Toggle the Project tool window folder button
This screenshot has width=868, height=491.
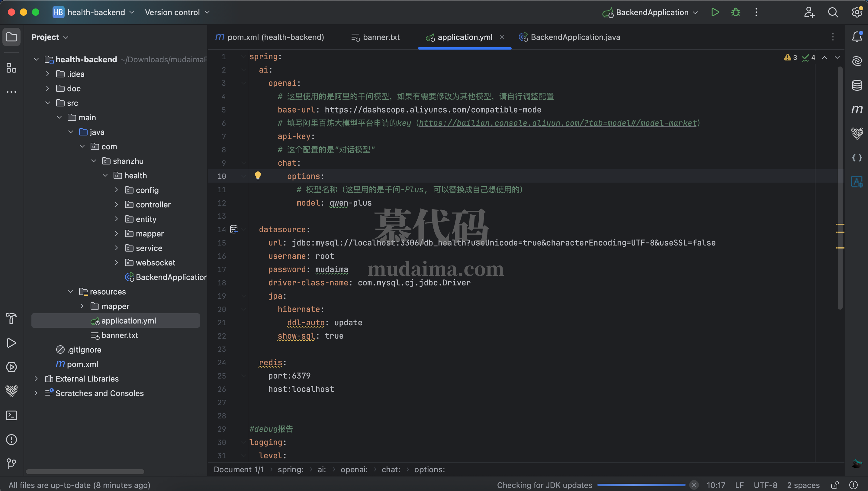coord(11,37)
